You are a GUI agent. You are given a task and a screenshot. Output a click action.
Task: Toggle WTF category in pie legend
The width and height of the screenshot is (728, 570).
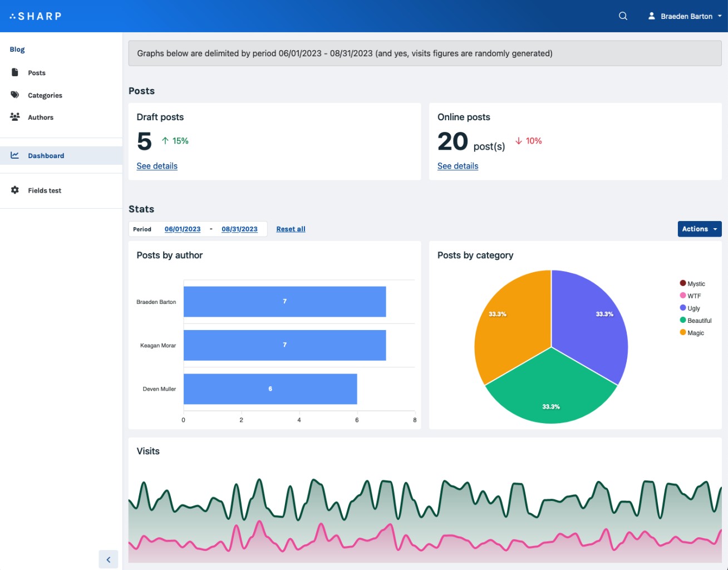[x=690, y=296]
